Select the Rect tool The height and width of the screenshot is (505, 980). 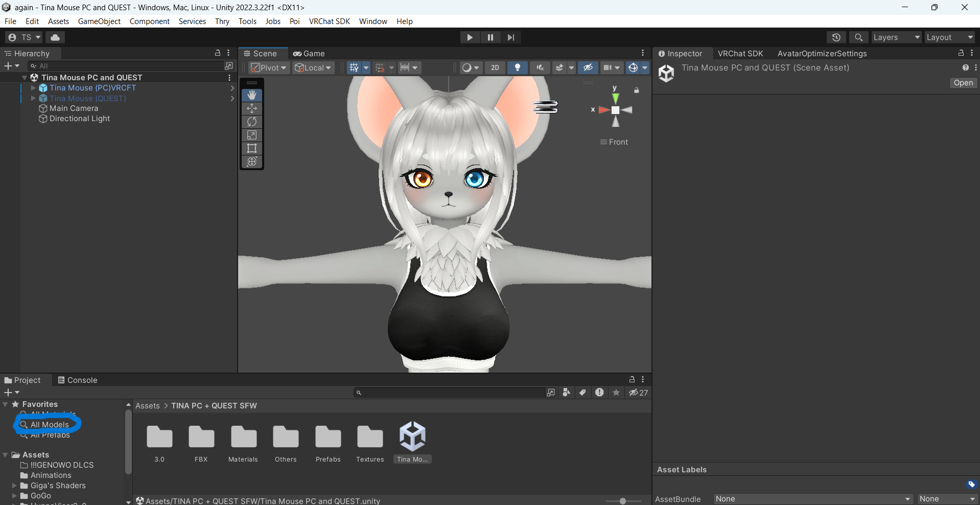(252, 148)
